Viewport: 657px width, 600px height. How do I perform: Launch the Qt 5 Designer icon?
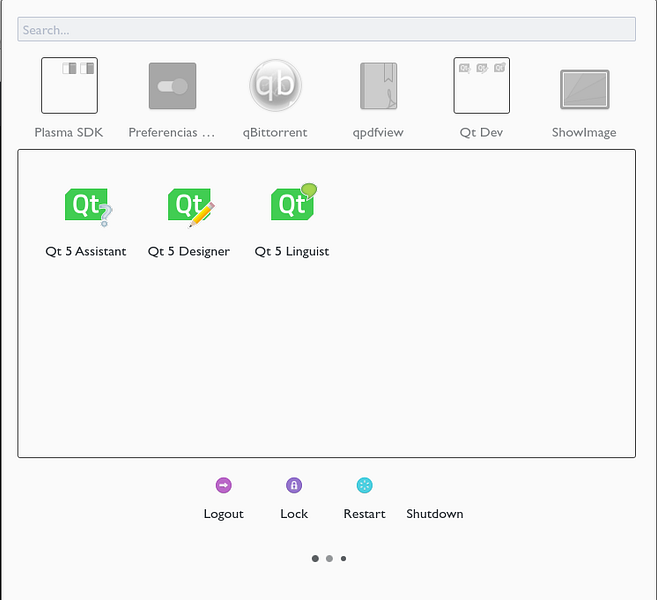pyautogui.click(x=191, y=207)
